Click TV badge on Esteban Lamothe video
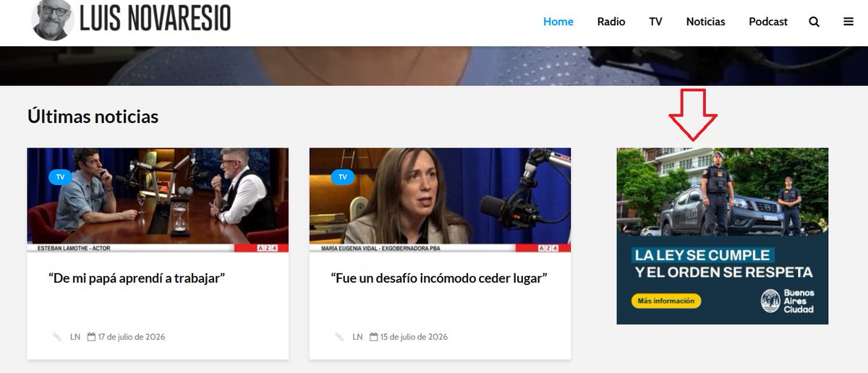This screenshot has width=868, height=373. tap(60, 177)
